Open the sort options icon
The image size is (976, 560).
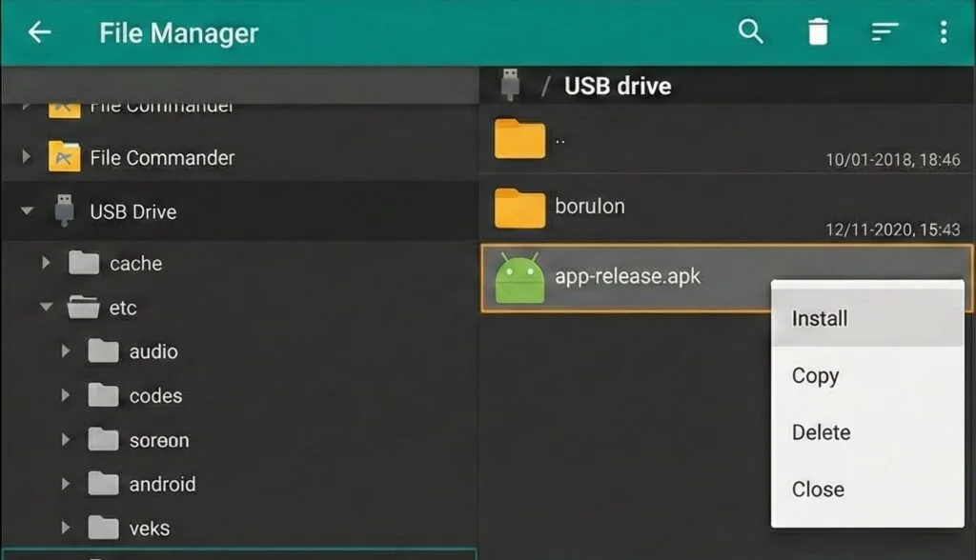[884, 31]
